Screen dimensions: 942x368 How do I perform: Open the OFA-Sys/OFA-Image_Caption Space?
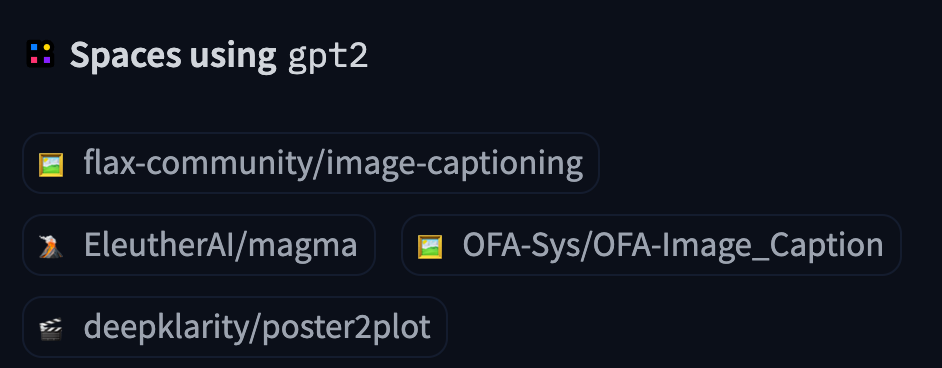651,245
